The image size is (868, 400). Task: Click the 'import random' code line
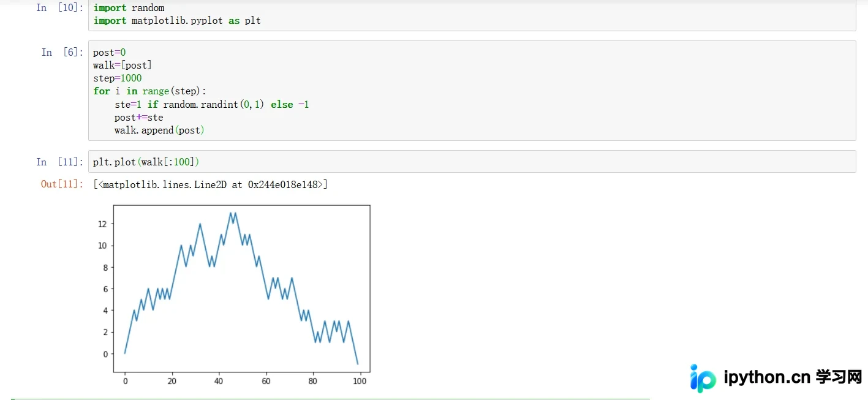coord(129,8)
